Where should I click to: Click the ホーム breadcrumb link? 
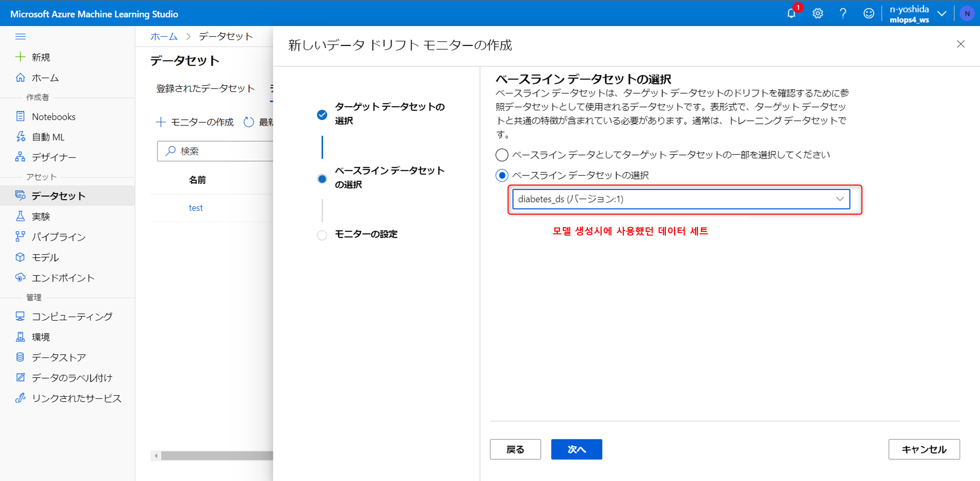click(164, 37)
